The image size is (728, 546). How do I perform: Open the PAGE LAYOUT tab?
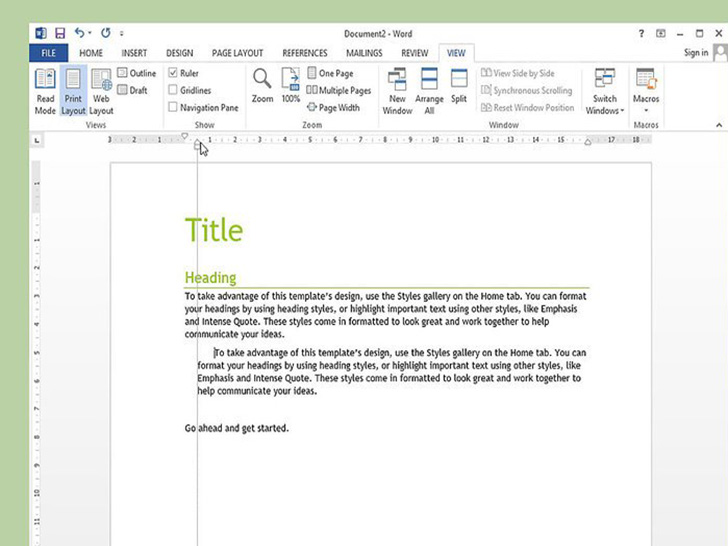click(237, 53)
